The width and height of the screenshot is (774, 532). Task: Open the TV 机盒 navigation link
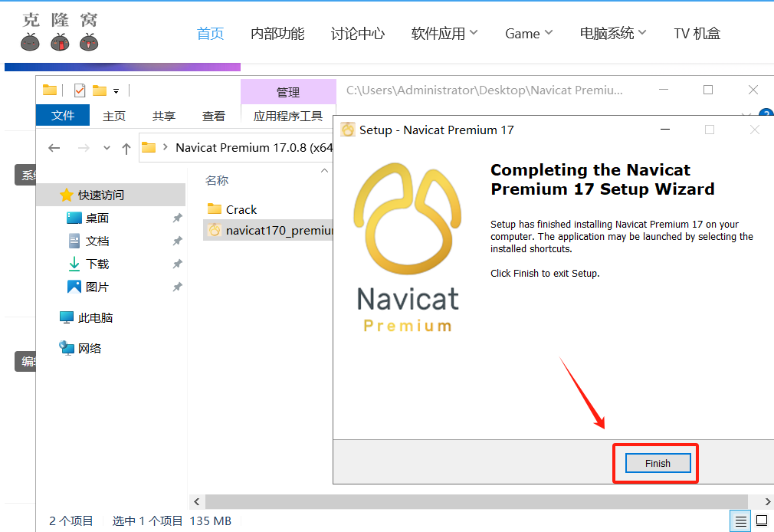pos(697,34)
